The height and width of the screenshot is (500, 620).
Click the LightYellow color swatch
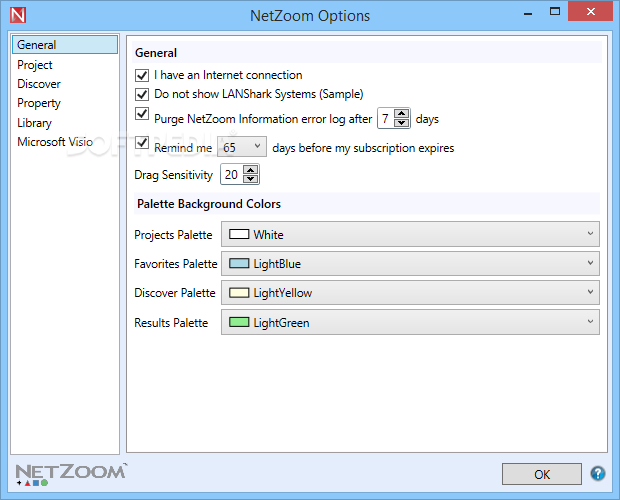239,293
